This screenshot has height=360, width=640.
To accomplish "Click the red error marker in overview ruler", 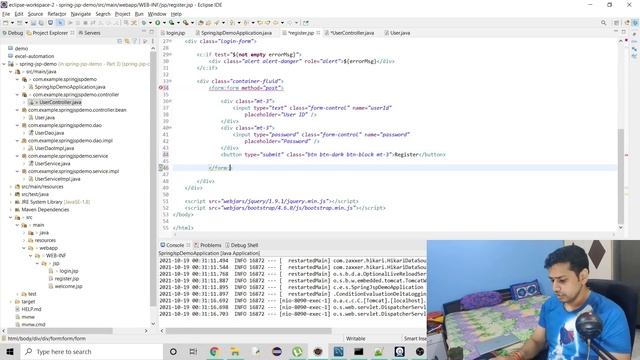I will 627,155.
